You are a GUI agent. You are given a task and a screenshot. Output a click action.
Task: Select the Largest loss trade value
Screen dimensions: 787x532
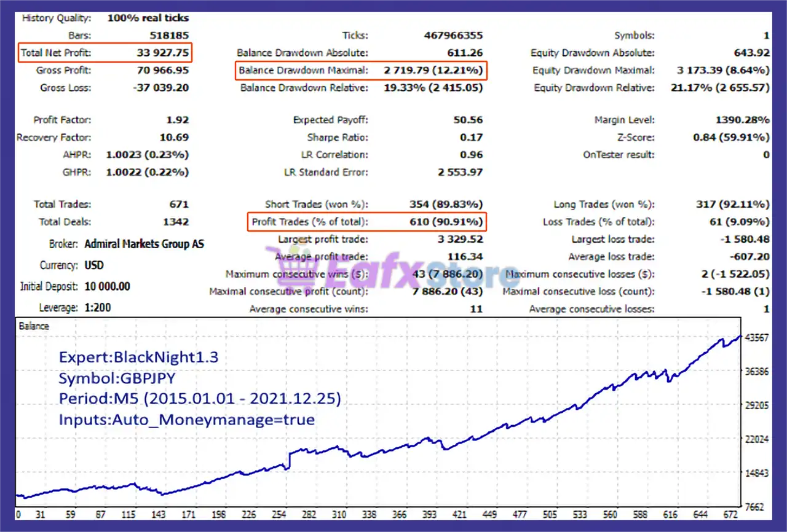click(x=744, y=239)
